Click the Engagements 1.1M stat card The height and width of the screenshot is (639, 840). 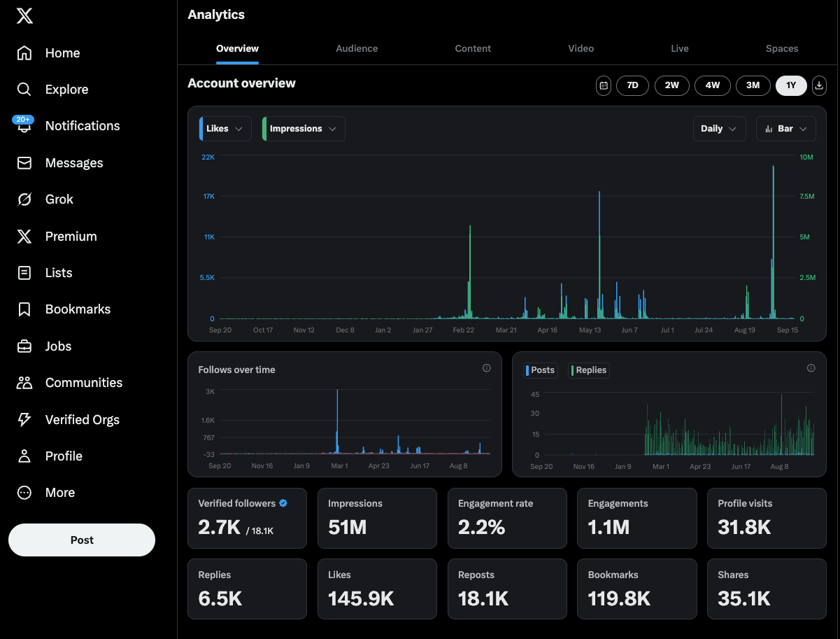(637, 518)
